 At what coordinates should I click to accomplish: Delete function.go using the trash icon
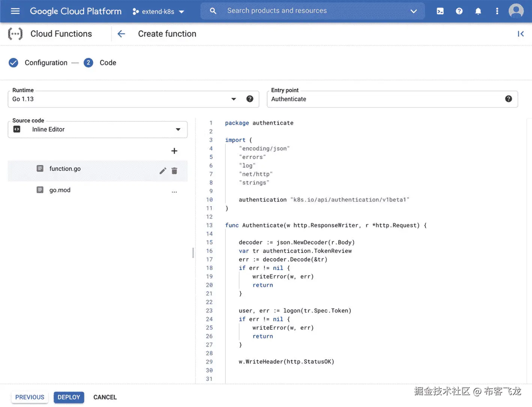point(174,171)
